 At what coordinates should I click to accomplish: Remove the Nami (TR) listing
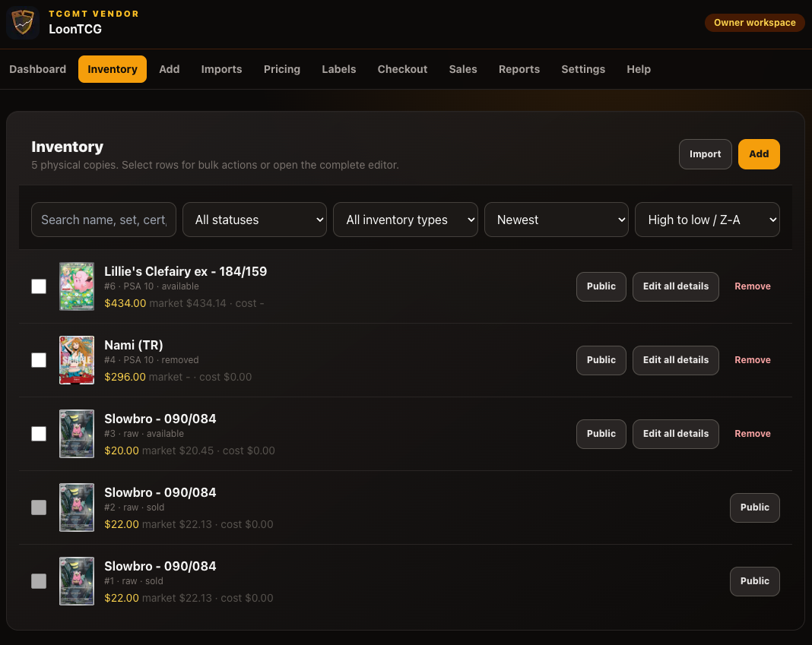pos(753,360)
